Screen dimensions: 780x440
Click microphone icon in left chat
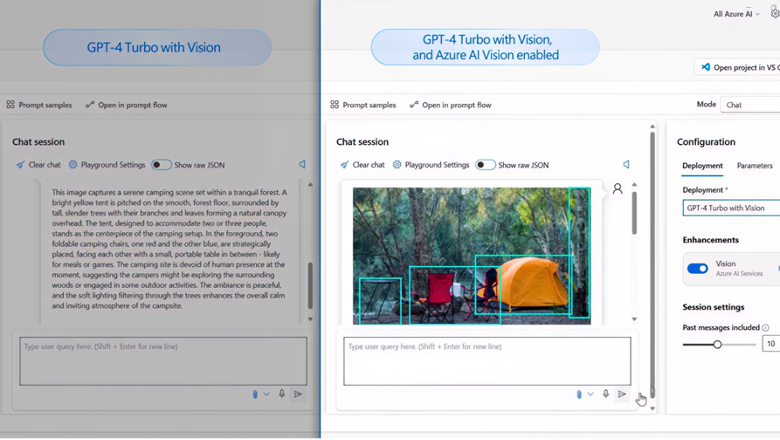coord(282,394)
